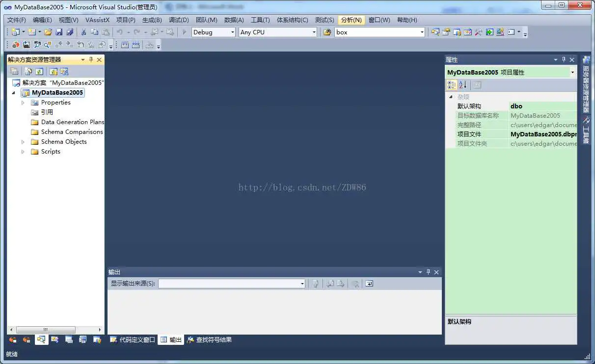Viewport: 595px width, 364px height.
Task: Expand the Schema Objects folder
Action: click(23, 142)
